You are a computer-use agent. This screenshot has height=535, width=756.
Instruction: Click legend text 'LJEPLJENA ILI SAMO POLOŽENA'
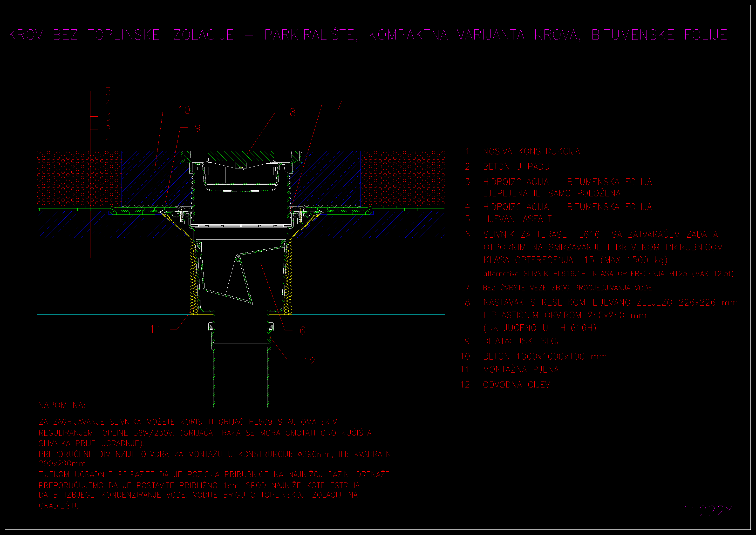click(x=552, y=193)
